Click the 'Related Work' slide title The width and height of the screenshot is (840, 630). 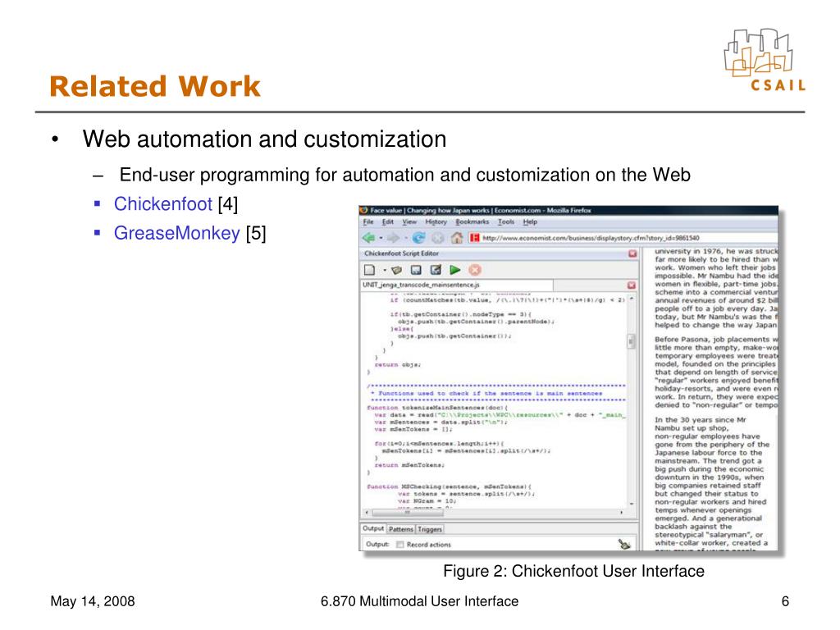[155, 87]
